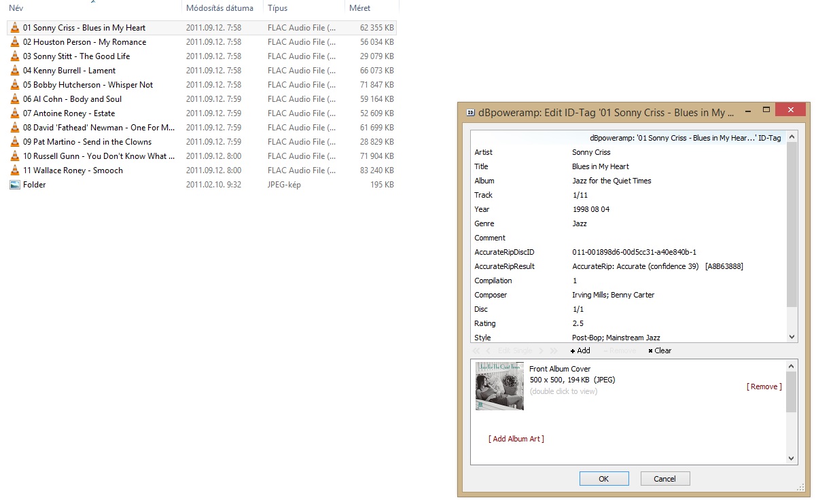This screenshot has height=504, width=816.
Task: Click the [ Remove ] album art link
Action: pos(764,386)
